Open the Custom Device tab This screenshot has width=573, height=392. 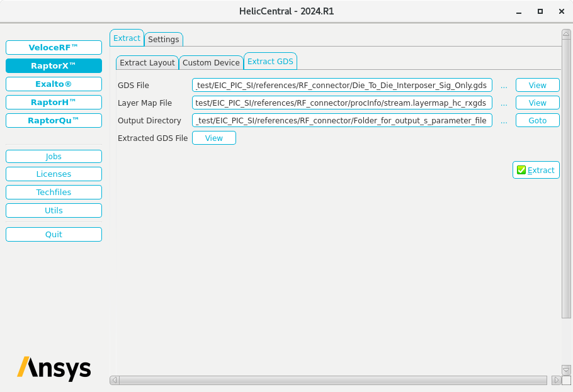pyautogui.click(x=211, y=63)
